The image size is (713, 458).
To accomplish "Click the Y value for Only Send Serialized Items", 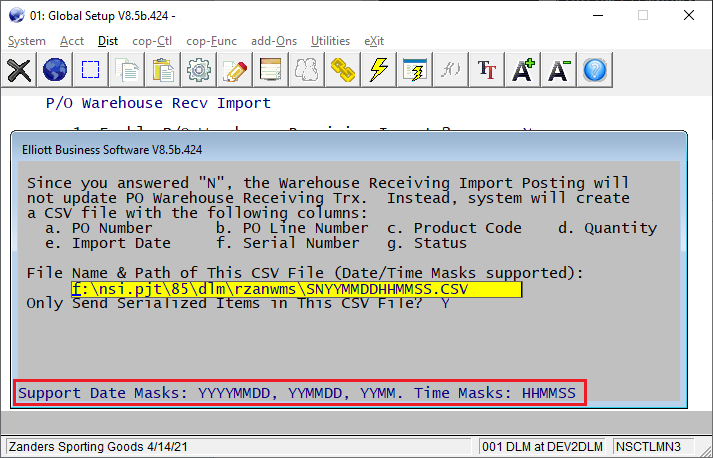I will click(x=445, y=303).
